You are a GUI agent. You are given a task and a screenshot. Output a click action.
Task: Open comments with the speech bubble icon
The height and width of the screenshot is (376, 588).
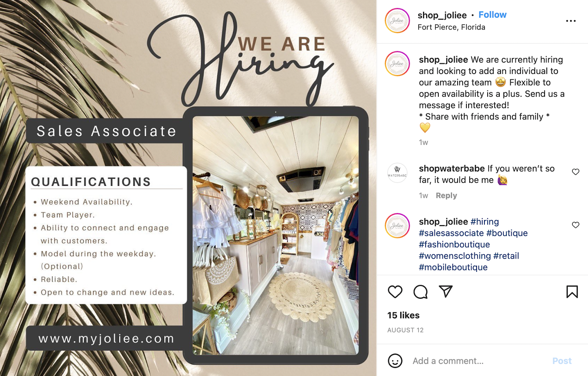pyautogui.click(x=420, y=292)
